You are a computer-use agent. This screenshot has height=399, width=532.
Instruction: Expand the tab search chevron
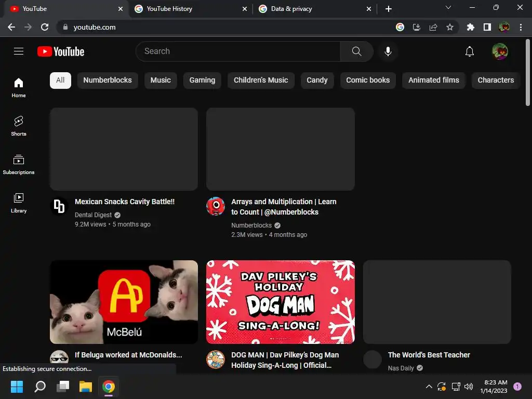448,7
